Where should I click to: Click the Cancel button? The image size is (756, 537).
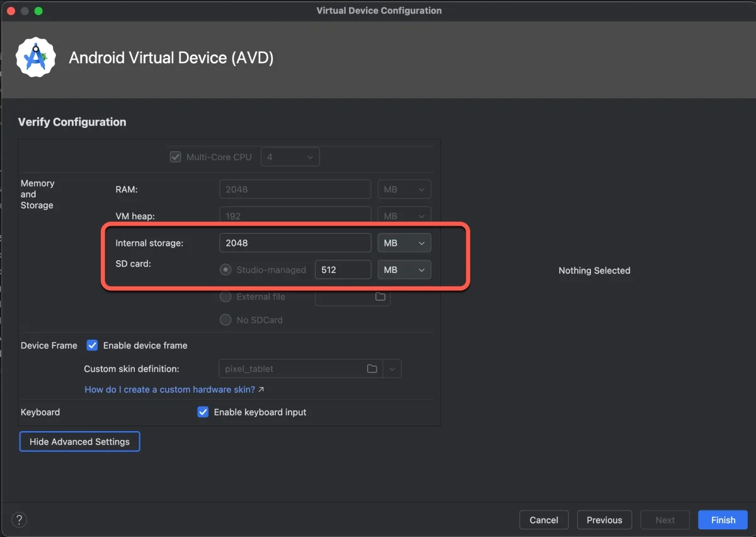544,520
